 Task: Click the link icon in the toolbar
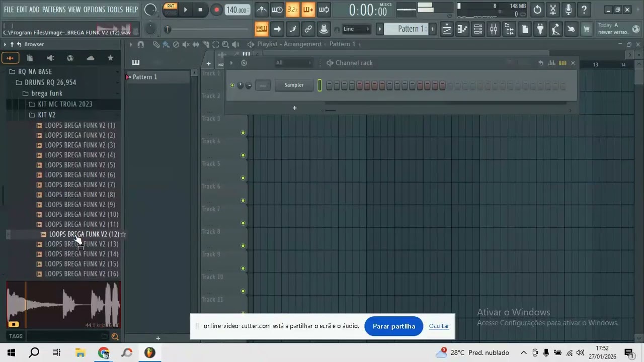(x=308, y=30)
